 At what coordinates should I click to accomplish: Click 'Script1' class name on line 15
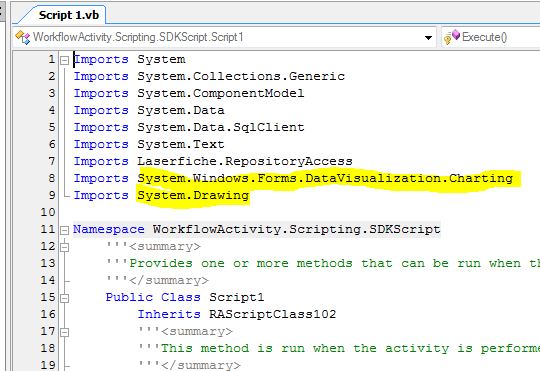point(237,297)
